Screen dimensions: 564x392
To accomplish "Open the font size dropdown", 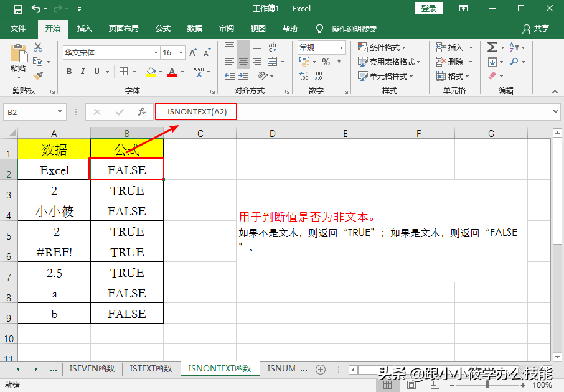I will (181, 53).
